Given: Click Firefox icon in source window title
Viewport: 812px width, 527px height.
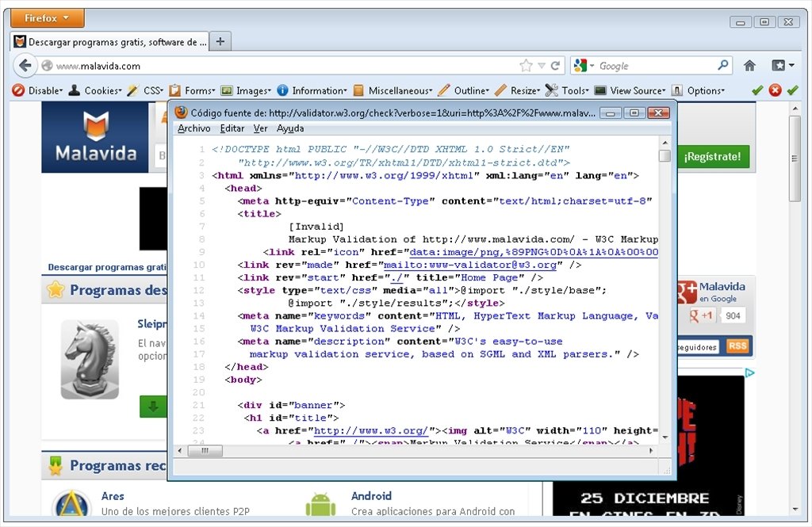Looking at the screenshot, I should point(181,113).
